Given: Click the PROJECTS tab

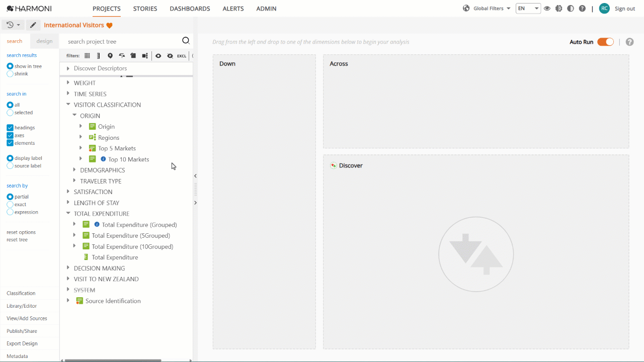Looking at the screenshot, I should coord(107,9).
